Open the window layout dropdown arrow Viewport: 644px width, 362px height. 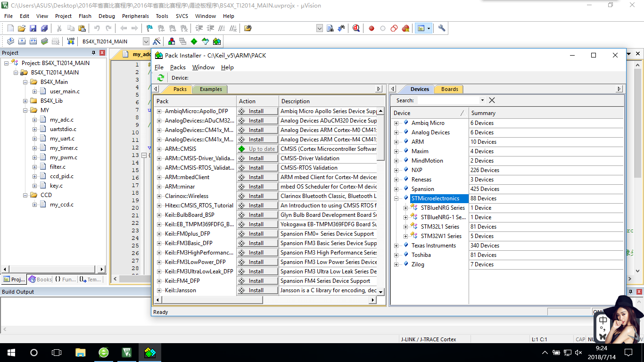(429, 28)
